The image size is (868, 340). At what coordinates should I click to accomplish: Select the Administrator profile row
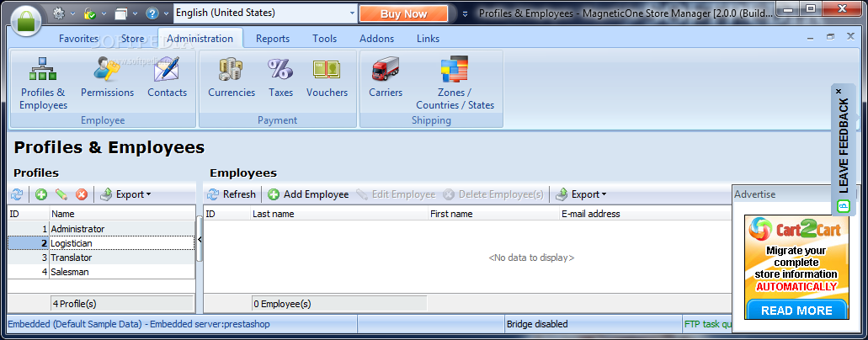point(101,229)
